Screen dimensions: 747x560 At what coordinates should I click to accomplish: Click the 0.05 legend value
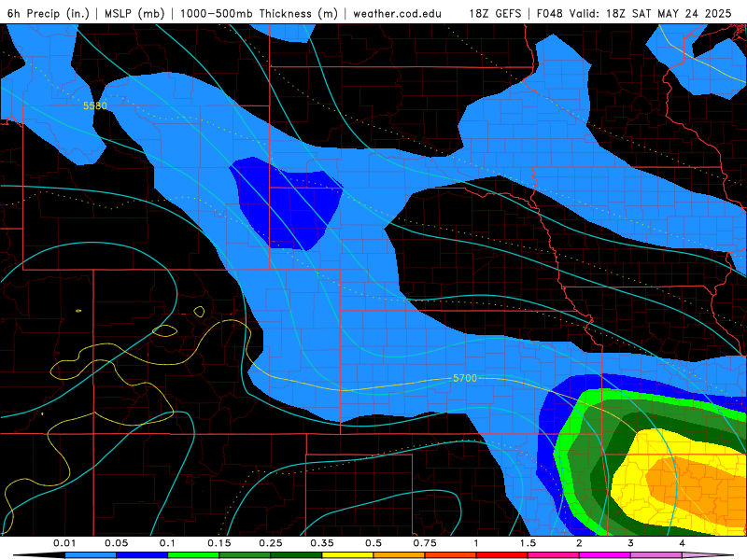(x=116, y=543)
